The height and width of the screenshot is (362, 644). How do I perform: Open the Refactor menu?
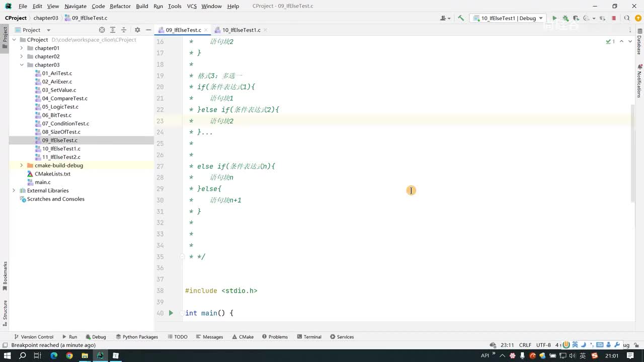[120, 6]
